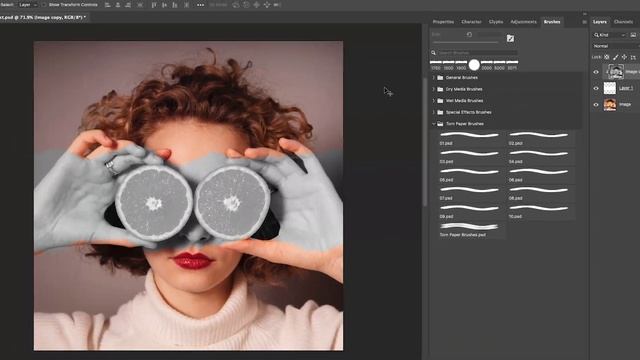Switch to Properties tab
Image resolution: width=640 pixels, height=360 pixels.
(443, 22)
